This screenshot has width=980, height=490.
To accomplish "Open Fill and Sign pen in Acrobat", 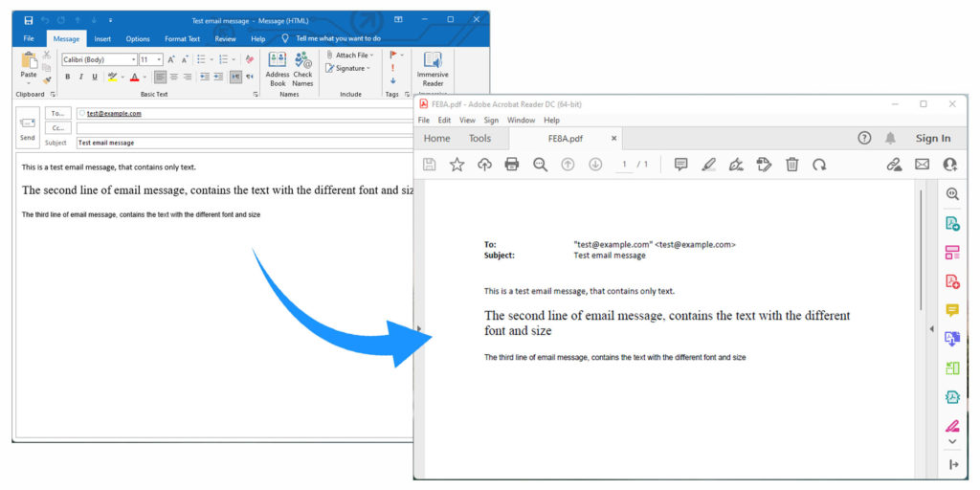I will tap(736, 165).
